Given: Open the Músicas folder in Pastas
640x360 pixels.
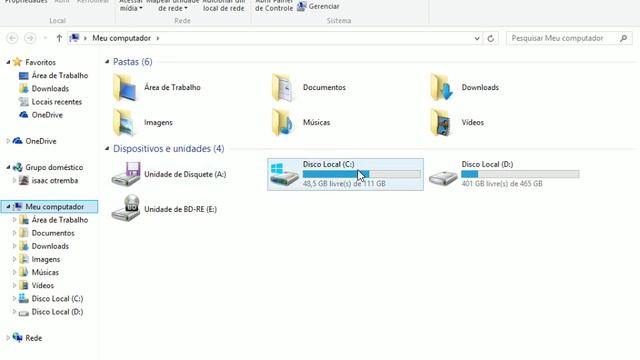Looking at the screenshot, I should tap(301, 122).
